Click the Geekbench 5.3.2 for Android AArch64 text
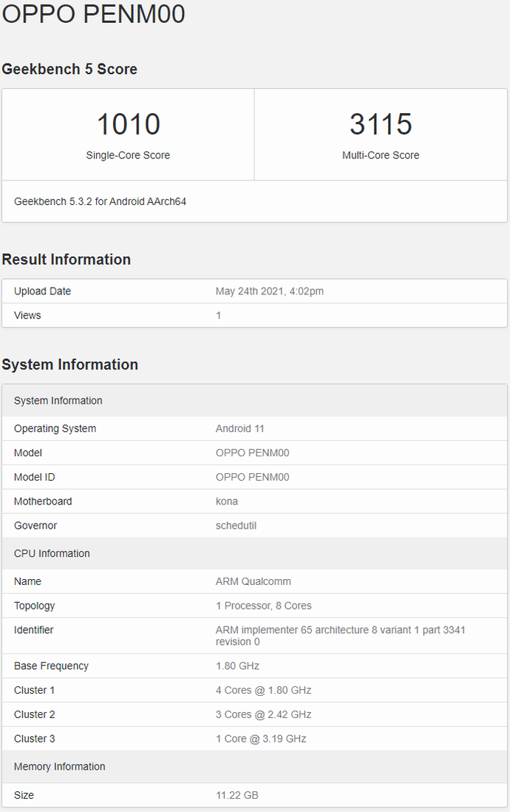The width and height of the screenshot is (510, 812). click(100, 201)
